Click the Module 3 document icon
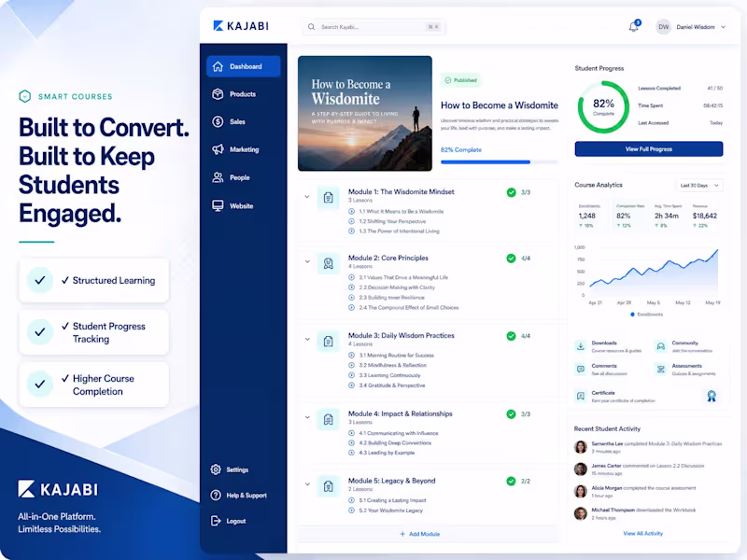This screenshot has width=747, height=560. tap(329, 341)
